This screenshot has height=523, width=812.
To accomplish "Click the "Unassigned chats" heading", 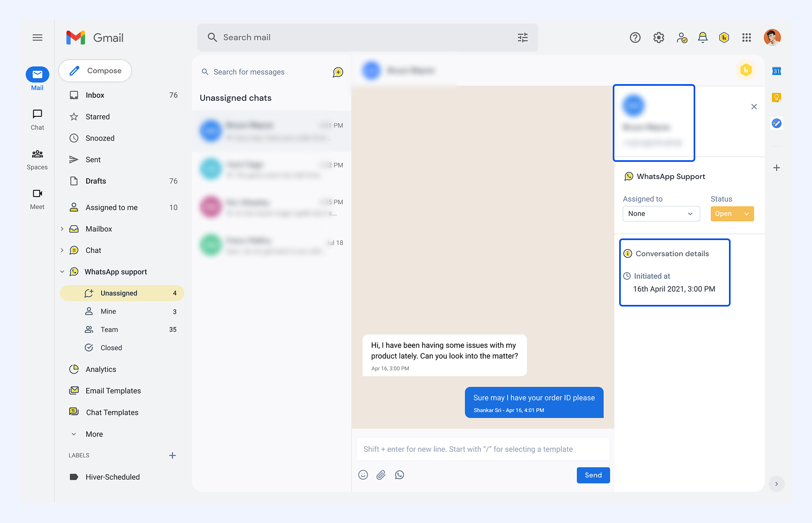I will [236, 98].
